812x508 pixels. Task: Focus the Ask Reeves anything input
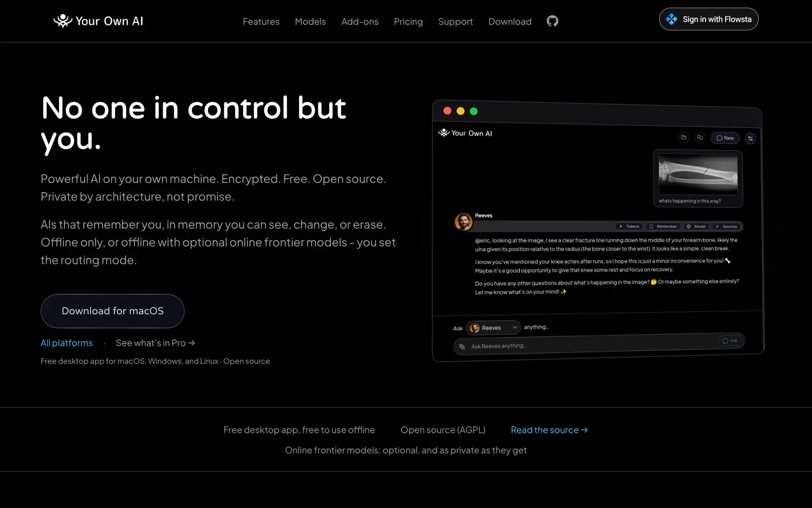click(x=599, y=343)
